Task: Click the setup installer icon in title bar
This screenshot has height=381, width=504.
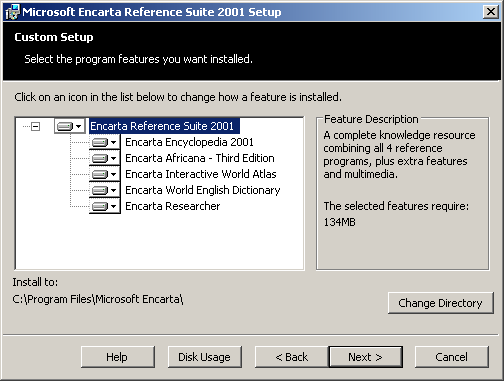Action: (x=13, y=12)
